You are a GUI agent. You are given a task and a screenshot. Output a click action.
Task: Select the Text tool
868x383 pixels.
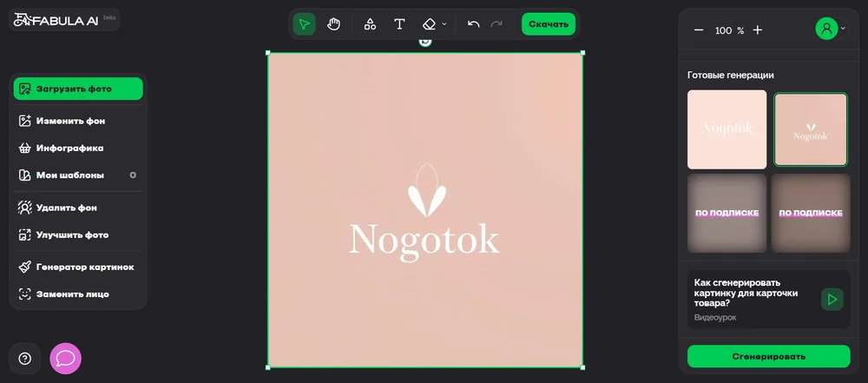399,24
